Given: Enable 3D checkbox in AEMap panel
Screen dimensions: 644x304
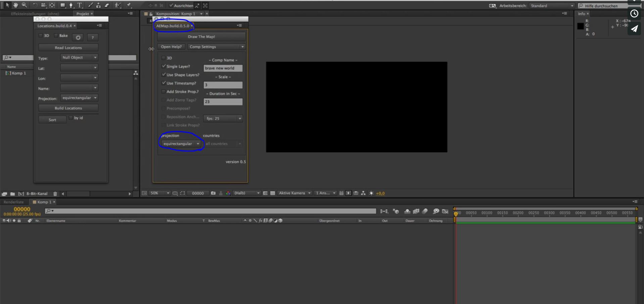Looking at the screenshot, I should (163, 58).
